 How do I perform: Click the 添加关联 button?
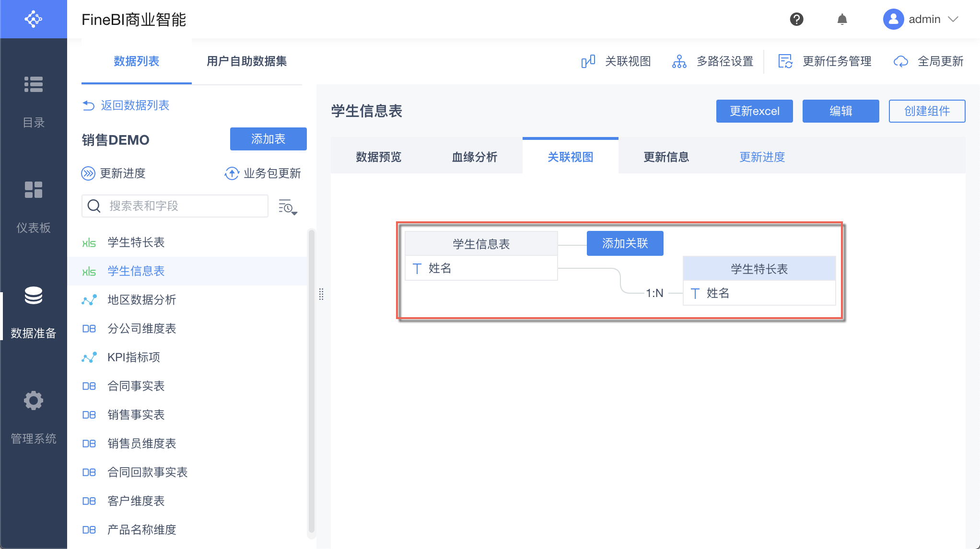point(625,243)
